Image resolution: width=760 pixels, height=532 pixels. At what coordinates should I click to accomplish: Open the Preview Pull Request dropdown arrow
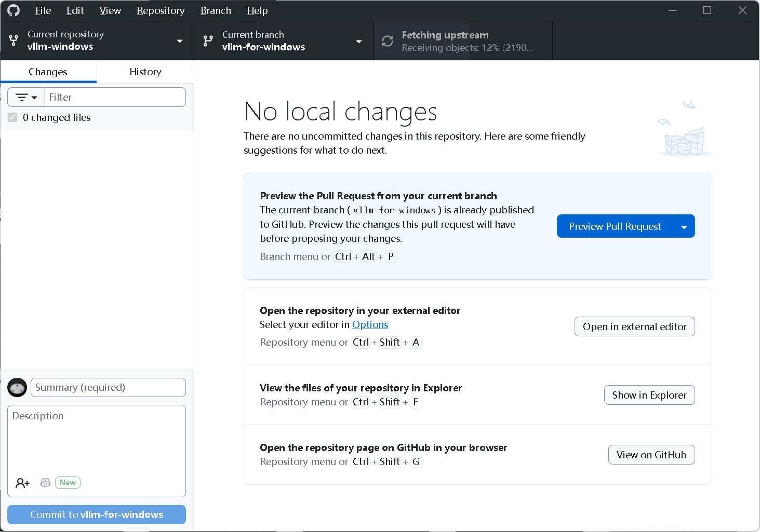click(684, 226)
